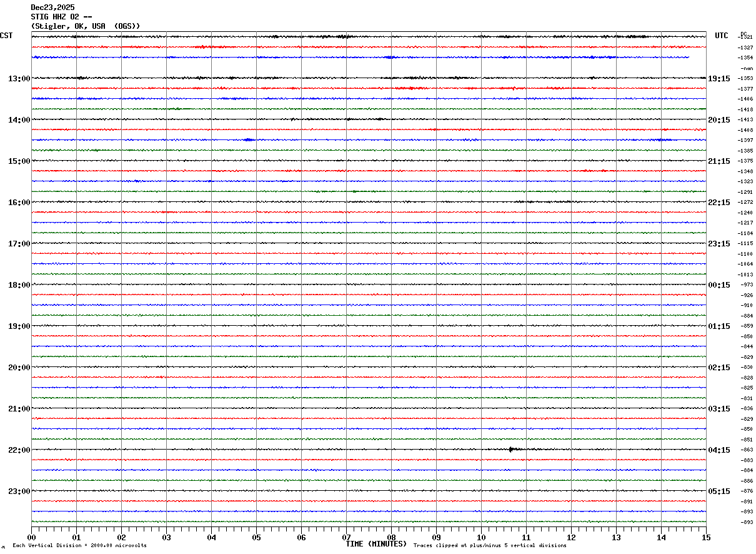Click the -1100 DC offset value

click(x=745, y=254)
